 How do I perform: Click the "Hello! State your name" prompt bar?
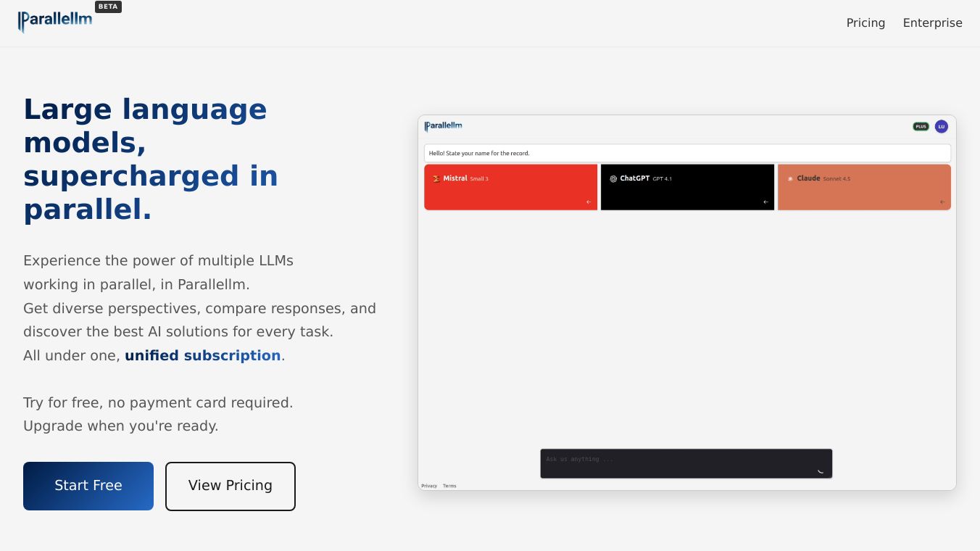686,153
